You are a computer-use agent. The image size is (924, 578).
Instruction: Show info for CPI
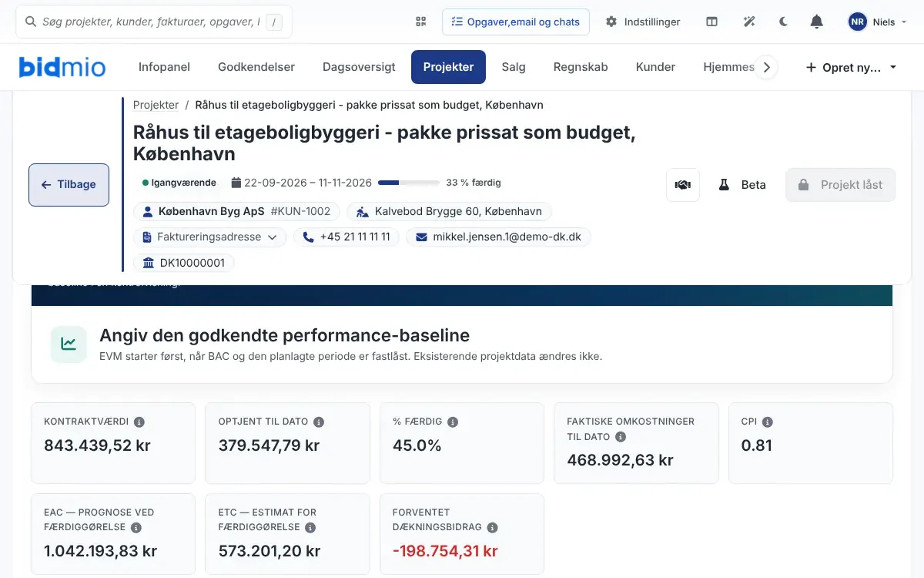pyautogui.click(x=768, y=422)
